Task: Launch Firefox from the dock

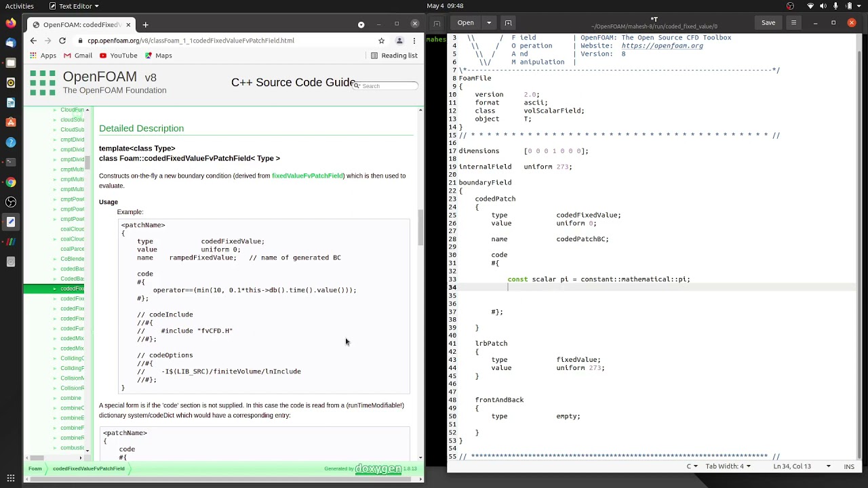Action: pos(11,23)
